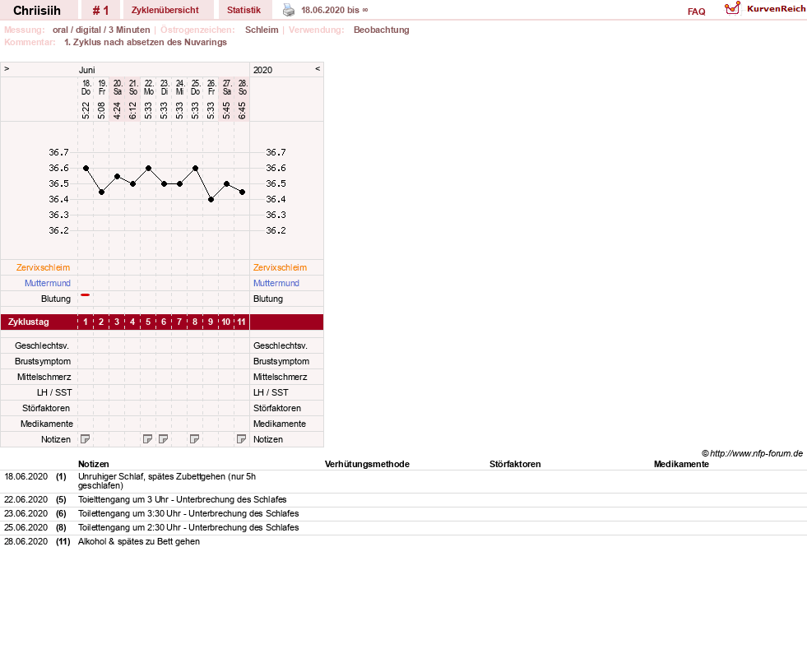Click the left Mittelschmerz row label
The height and width of the screenshot is (672, 807).
(44, 378)
